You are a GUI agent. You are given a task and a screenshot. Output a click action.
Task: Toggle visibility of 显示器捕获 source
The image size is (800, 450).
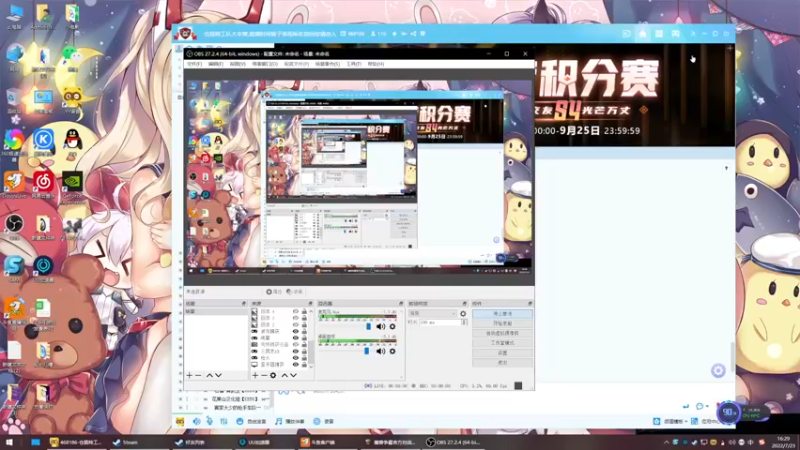pos(295,364)
